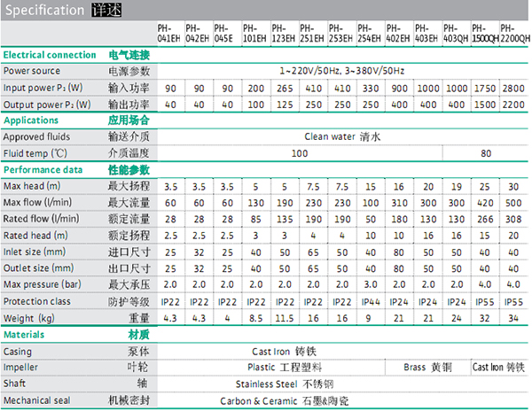This screenshot has width=532, height=411.
Task: Click the Weight (kg) row label
Action: 29,318
